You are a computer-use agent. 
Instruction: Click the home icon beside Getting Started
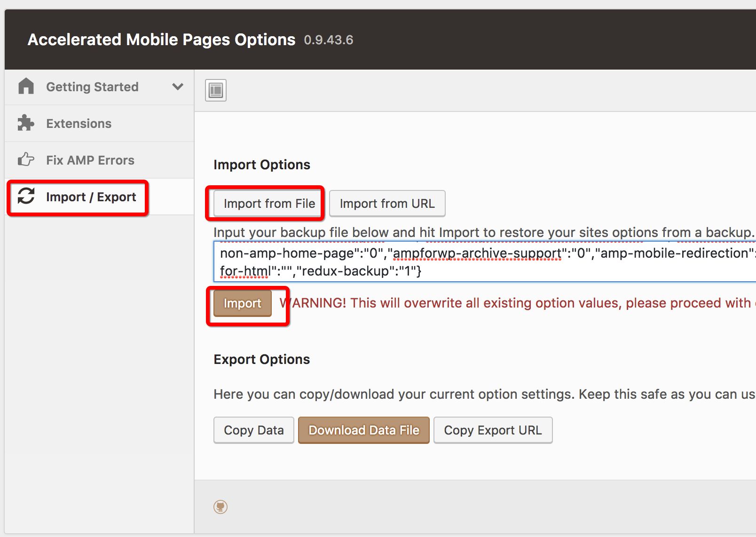[x=26, y=87]
